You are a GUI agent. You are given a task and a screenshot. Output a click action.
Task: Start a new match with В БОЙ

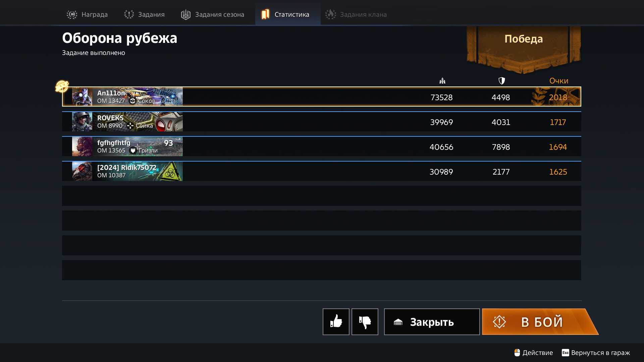tap(539, 322)
